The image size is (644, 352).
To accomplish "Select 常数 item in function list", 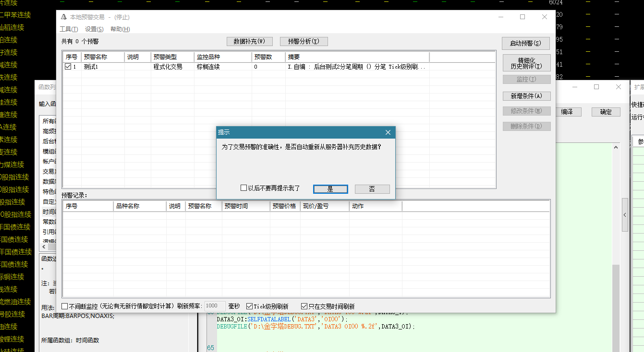I will pos(49,222).
